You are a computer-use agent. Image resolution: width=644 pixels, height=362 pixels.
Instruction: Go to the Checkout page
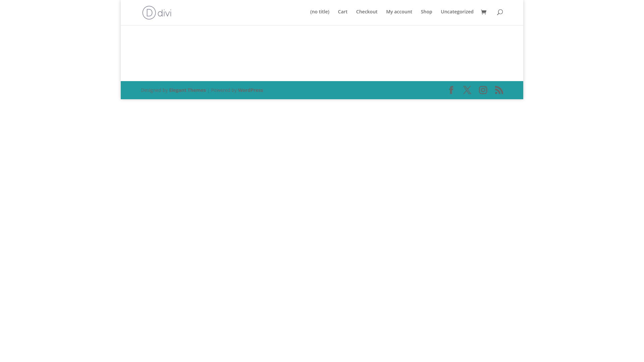[367, 12]
